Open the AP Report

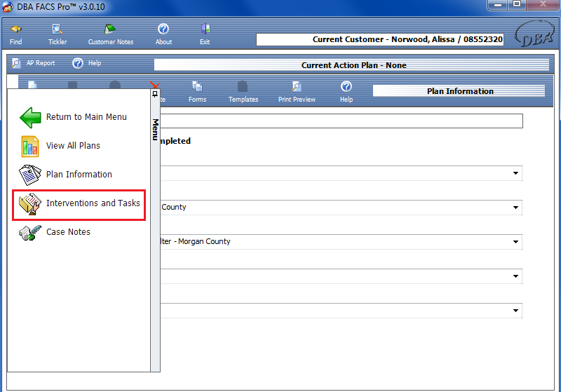point(33,63)
